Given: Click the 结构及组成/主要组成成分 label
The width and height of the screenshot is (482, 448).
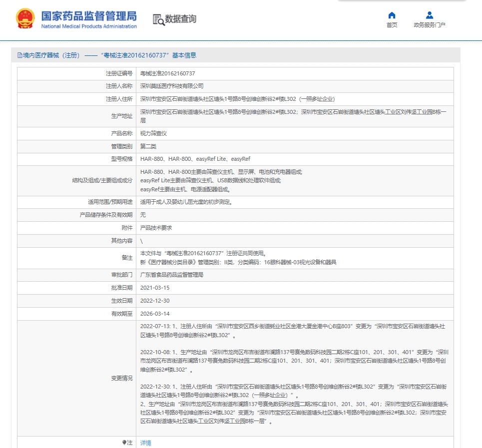Looking at the screenshot, I should [x=102, y=180].
